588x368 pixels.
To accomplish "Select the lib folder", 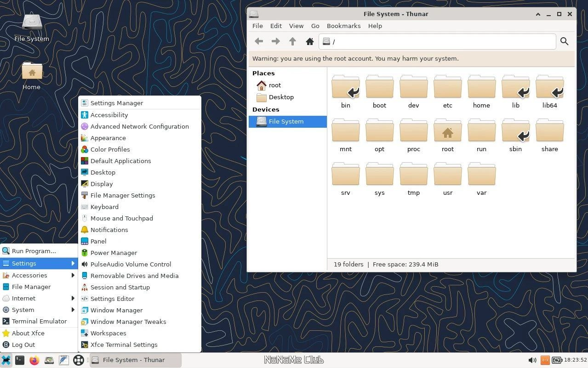I will [x=516, y=92].
